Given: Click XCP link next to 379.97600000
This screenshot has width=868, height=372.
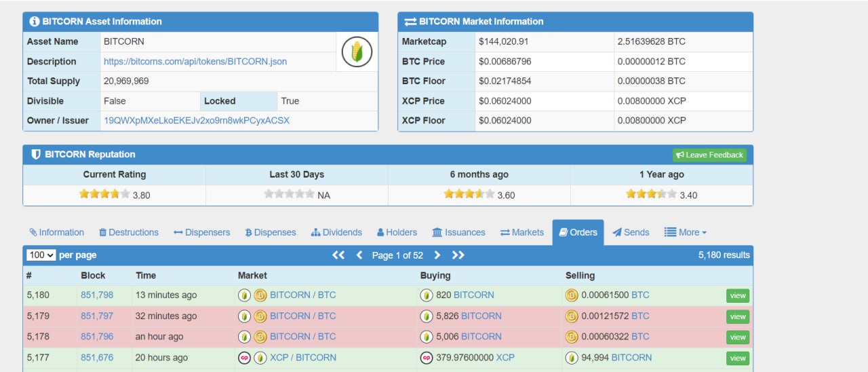Looking at the screenshot, I should pyautogui.click(x=505, y=357).
